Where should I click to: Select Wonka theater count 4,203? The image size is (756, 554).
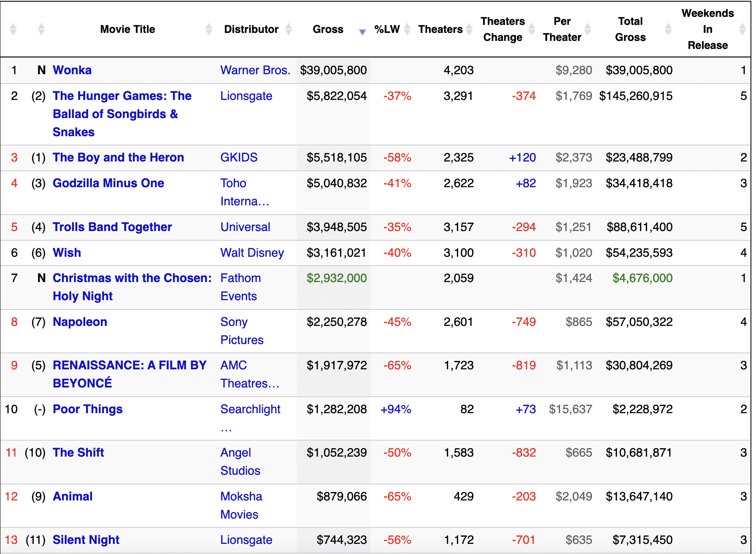point(459,70)
